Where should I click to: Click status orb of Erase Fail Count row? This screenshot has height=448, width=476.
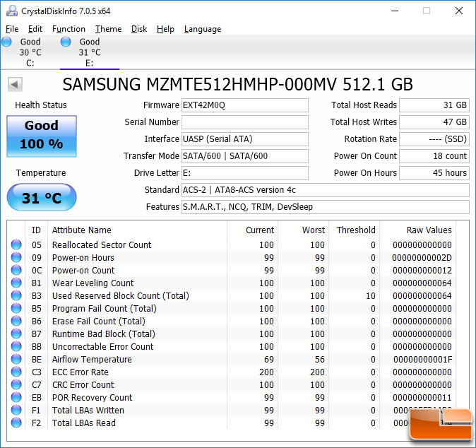16,321
